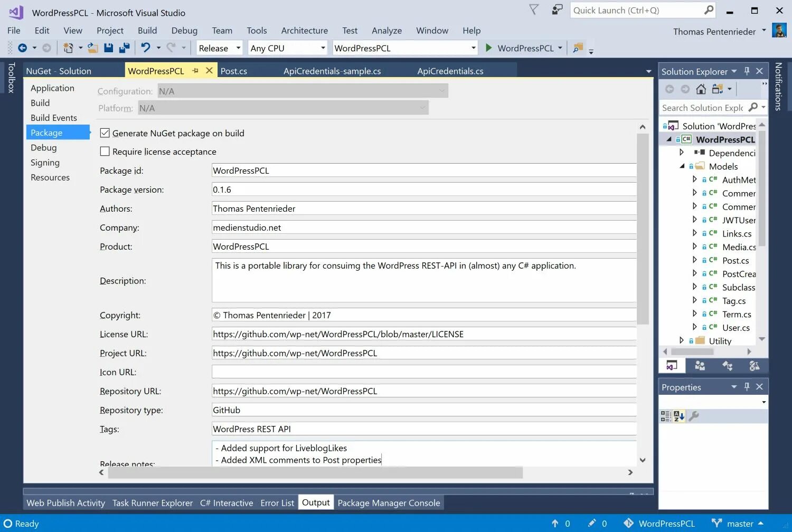Open the Architecture menu
The width and height of the screenshot is (792, 532).
(x=304, y=31)
